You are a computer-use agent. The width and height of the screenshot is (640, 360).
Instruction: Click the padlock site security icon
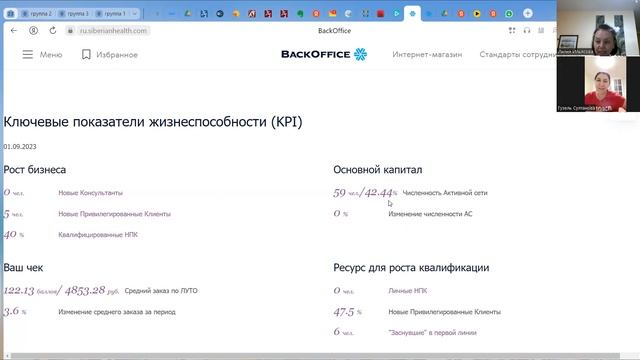coord(70,31)
